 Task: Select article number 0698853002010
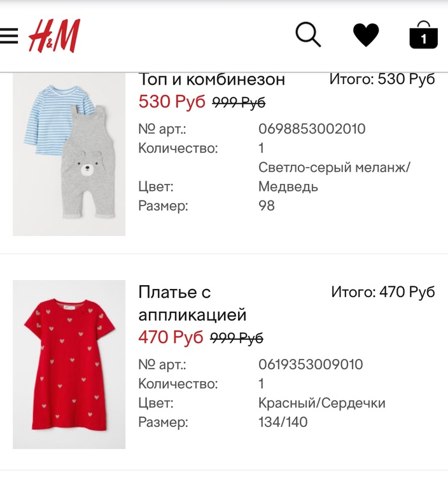click(x=312, y=129)
